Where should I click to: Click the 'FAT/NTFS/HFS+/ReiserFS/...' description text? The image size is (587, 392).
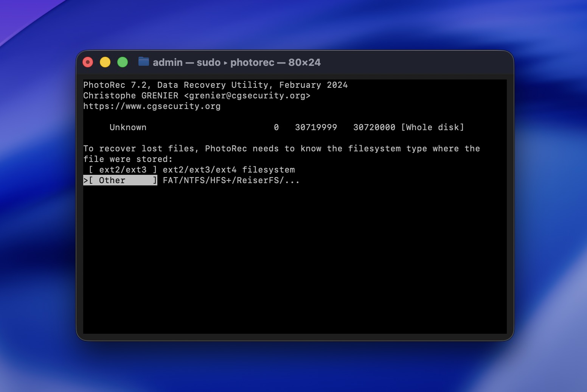[231, 180]
